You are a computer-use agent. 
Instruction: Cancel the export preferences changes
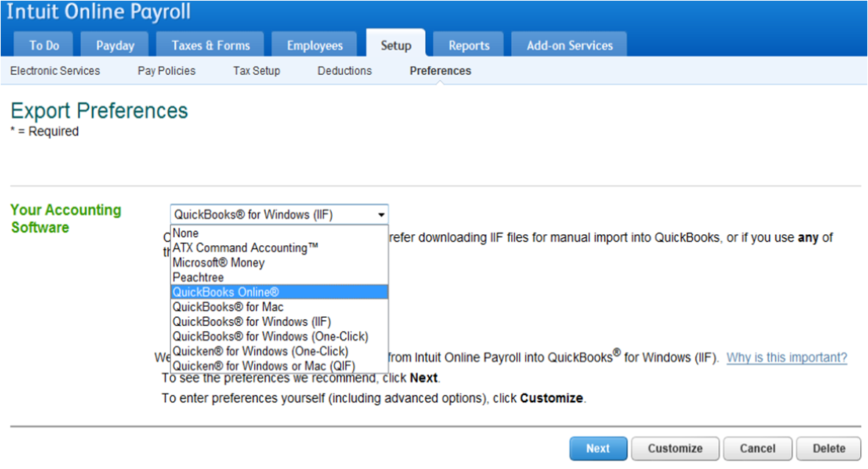point(757,448)
